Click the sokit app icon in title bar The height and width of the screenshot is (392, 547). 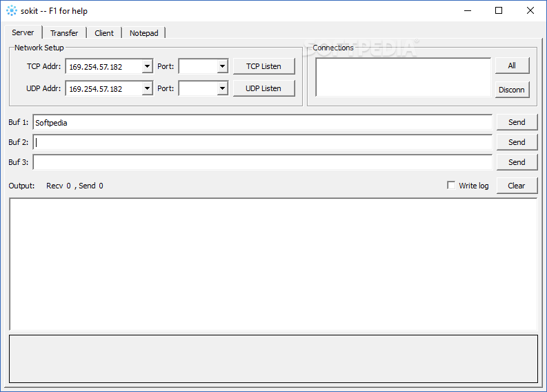[12, 10]
